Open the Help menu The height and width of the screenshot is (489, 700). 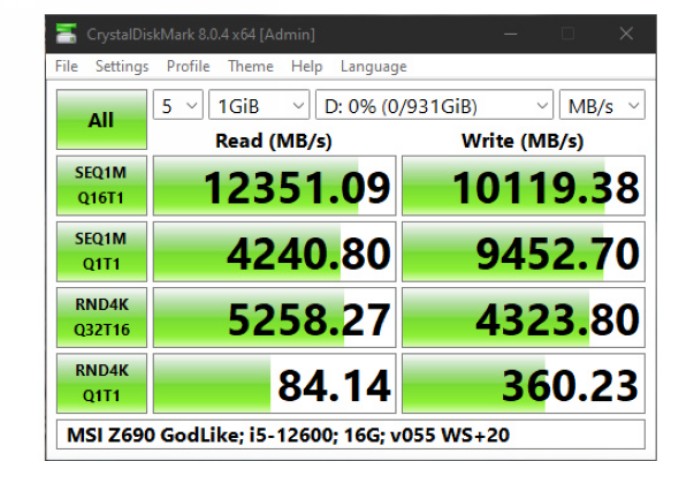point(306,66)
